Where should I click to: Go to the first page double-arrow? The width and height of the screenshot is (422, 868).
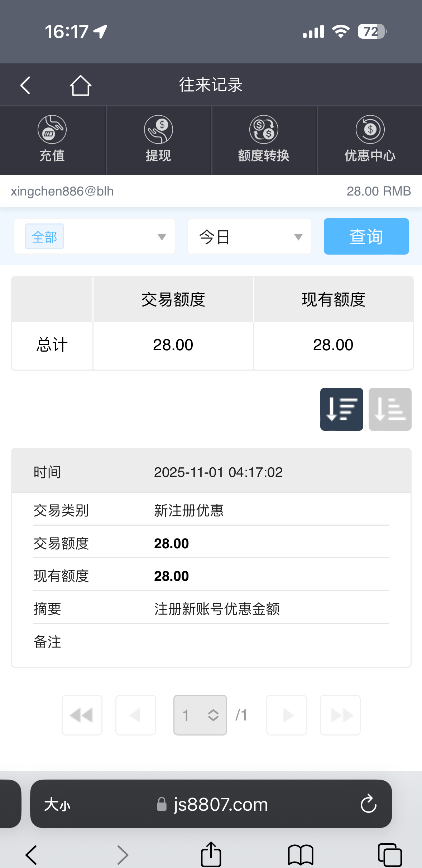coord(82,715)
